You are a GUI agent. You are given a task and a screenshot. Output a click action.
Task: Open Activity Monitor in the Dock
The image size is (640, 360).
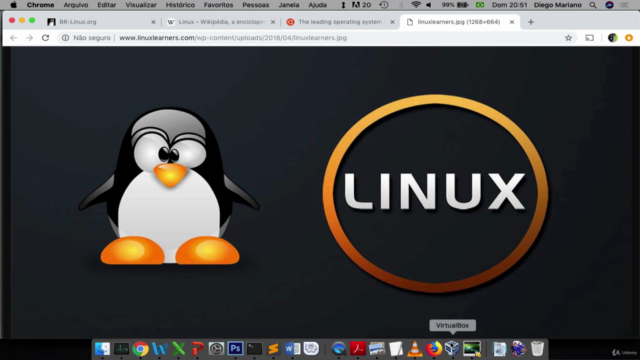tap(121, 349)
